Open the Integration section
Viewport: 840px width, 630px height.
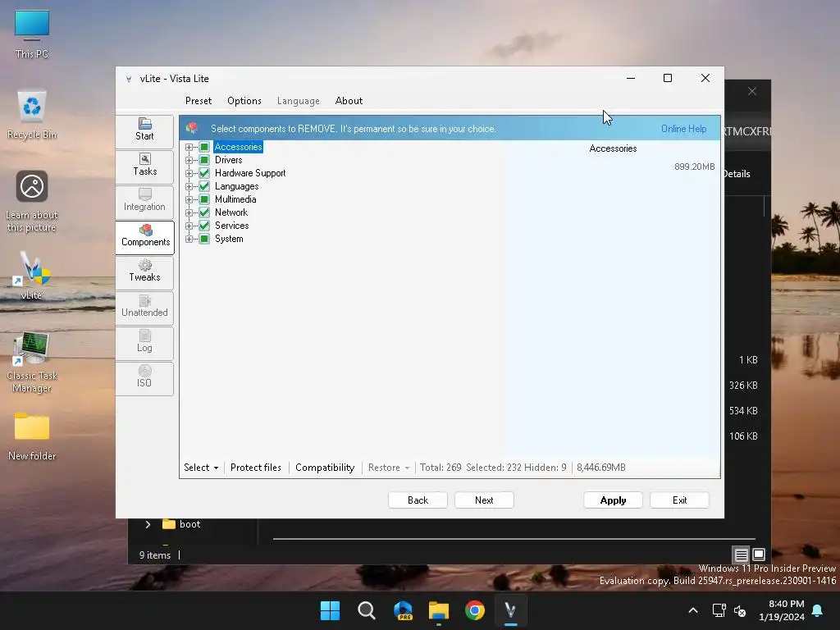pos(144,201)
